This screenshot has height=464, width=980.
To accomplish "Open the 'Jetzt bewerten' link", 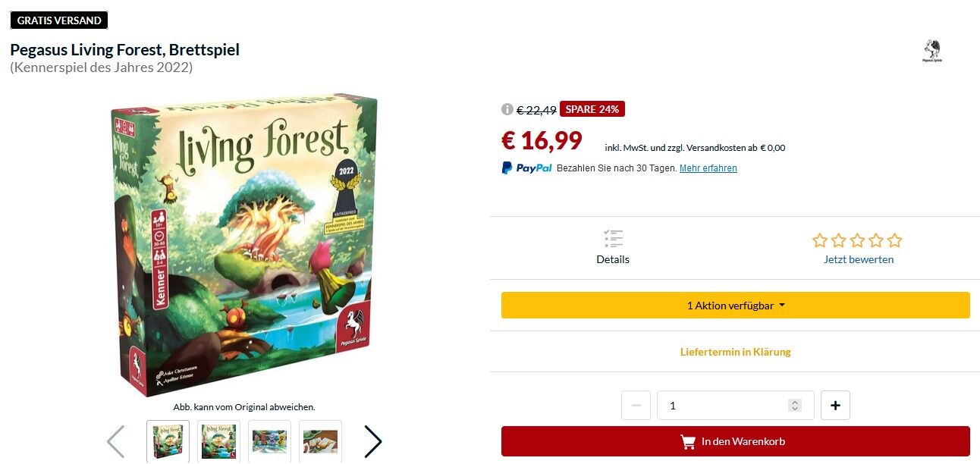I will point(859,259).
